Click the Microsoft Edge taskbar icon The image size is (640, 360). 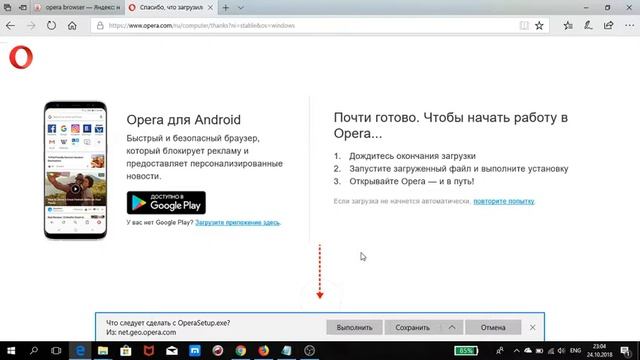tap(80, 351)
